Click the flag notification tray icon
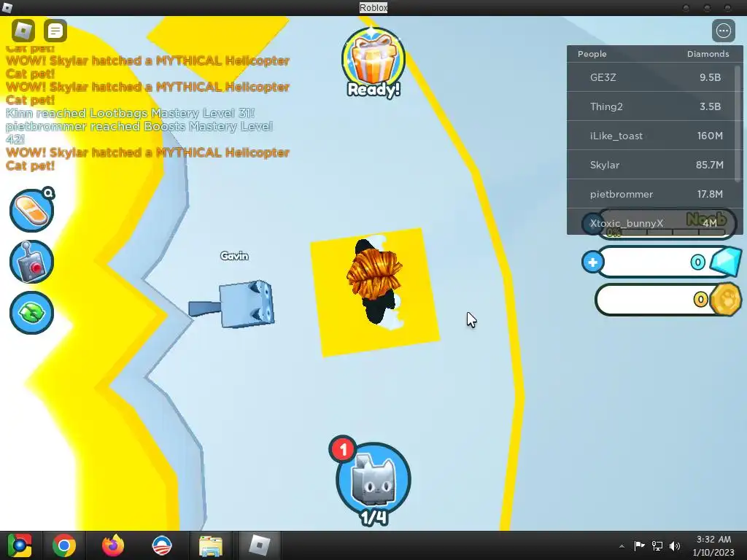 click(639, 545)
